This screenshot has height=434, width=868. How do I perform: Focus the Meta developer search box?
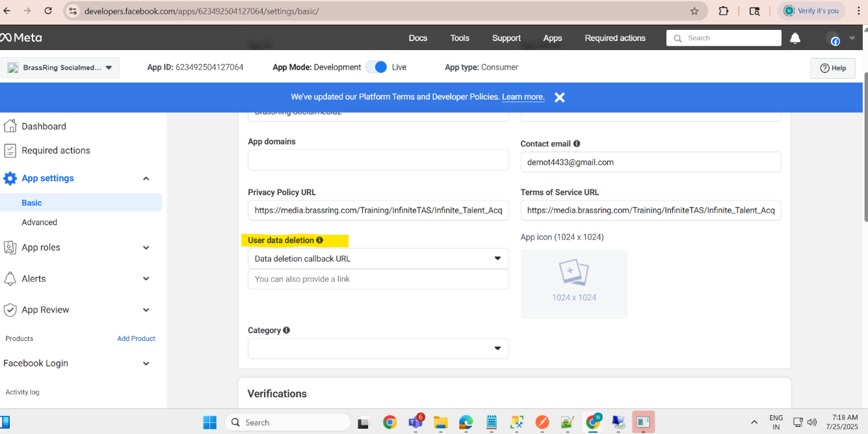724,38
